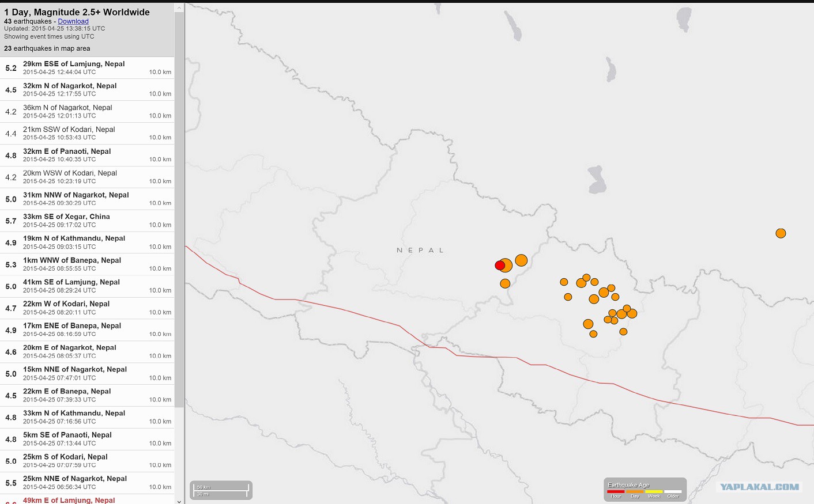Click the scrollbar down arrow in earthquake list
The height and width of the screenshot is (504, 814).
pyautogui.click(x=179, y=501)
